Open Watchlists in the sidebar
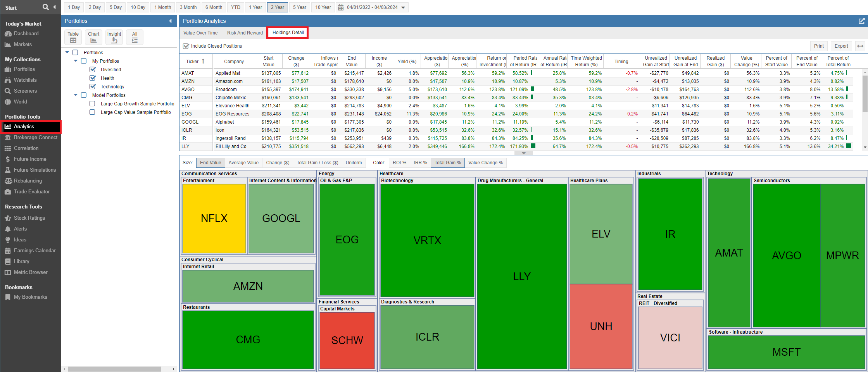 click(x=25, y=80)
